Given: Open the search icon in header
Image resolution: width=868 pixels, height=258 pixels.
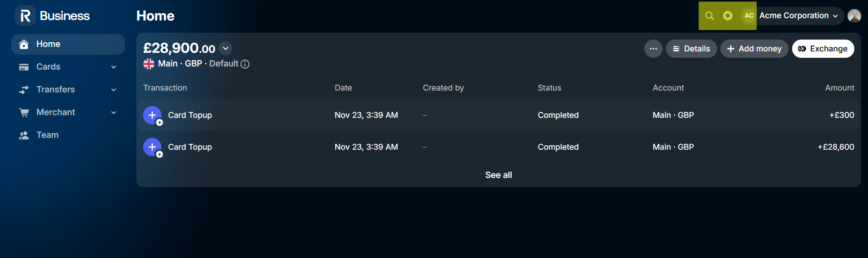Looking at the screenshot, I should pyautogui.click(x=709, y=16).
